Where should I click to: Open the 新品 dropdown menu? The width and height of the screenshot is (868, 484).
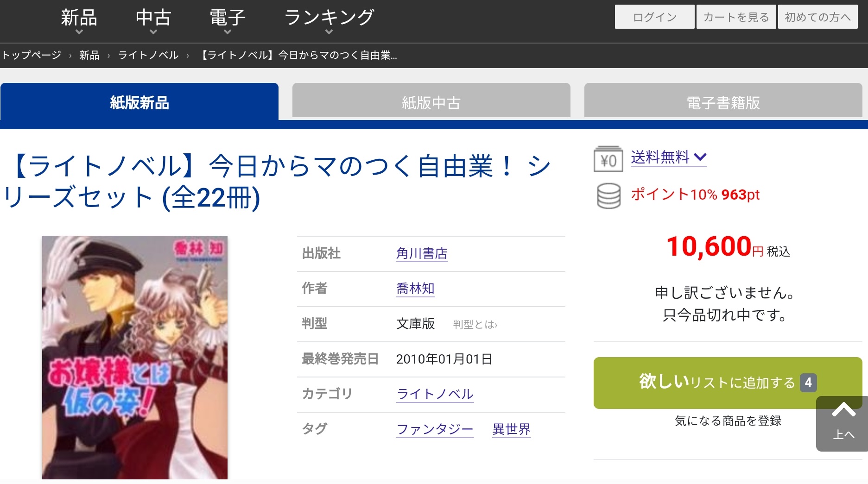79,21
